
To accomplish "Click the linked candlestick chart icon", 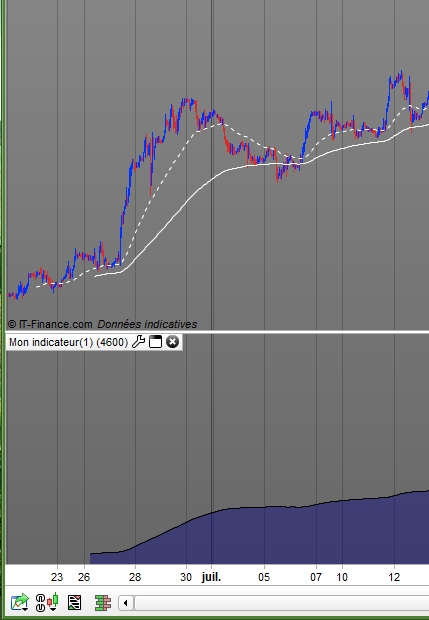I will [x=47, y=602].
